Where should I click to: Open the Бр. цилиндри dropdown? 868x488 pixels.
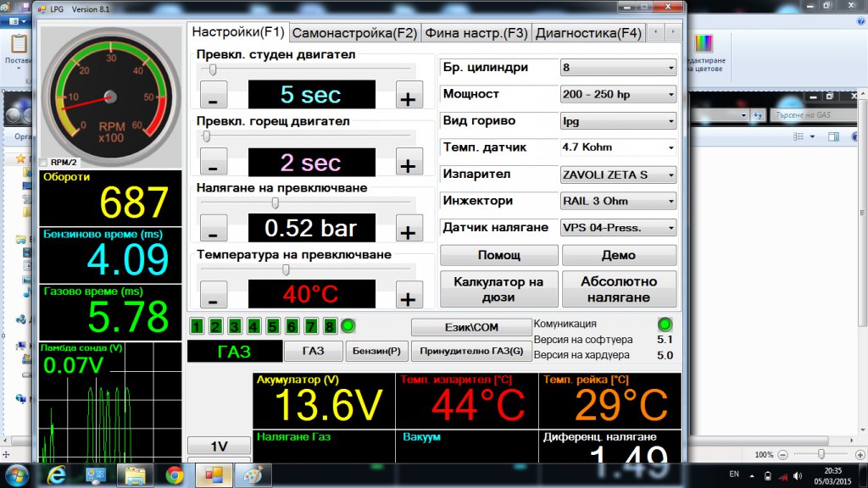pyautogui.click(x=618, y=68)
